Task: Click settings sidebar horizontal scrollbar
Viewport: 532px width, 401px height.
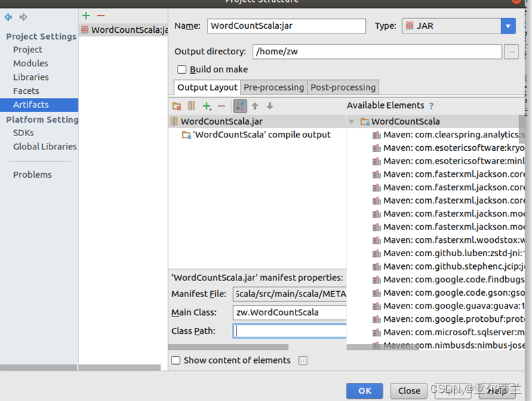Action: coord(38,367)
